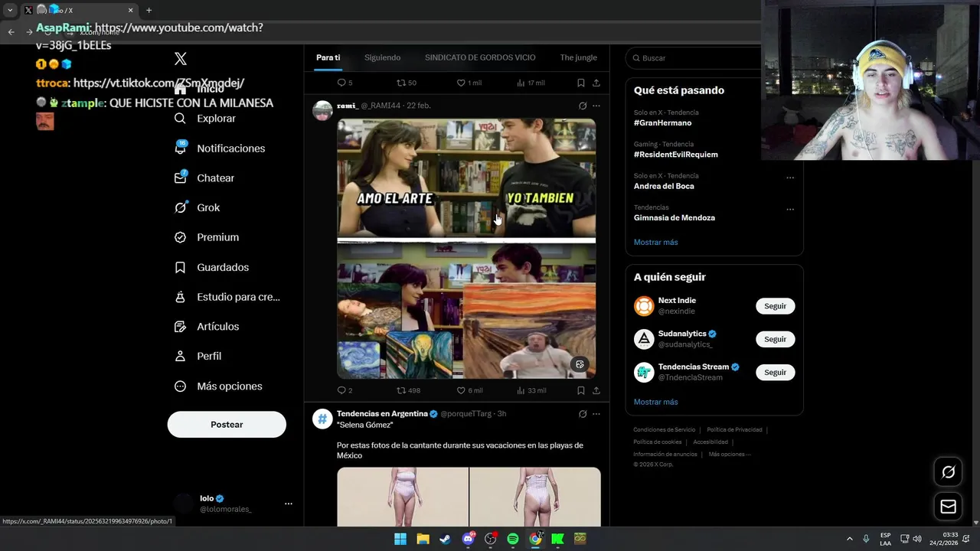Open Condiciones de Servicio link
The width and height of the screenshot is (980, 551).
click(665, 430)
